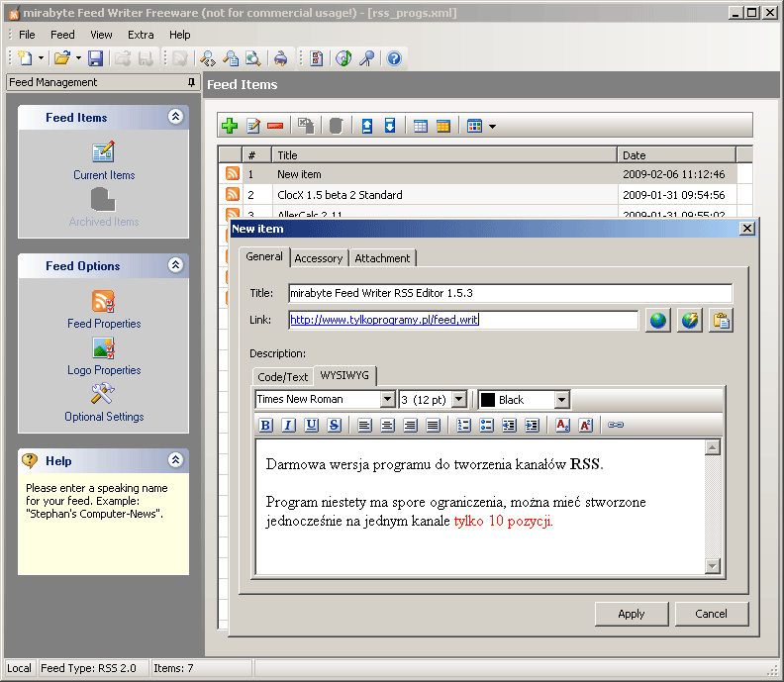This screenshot has width=784, height=682.
Task: Collapse the Feed Items sidebar panel
Action: click(175, 117)
